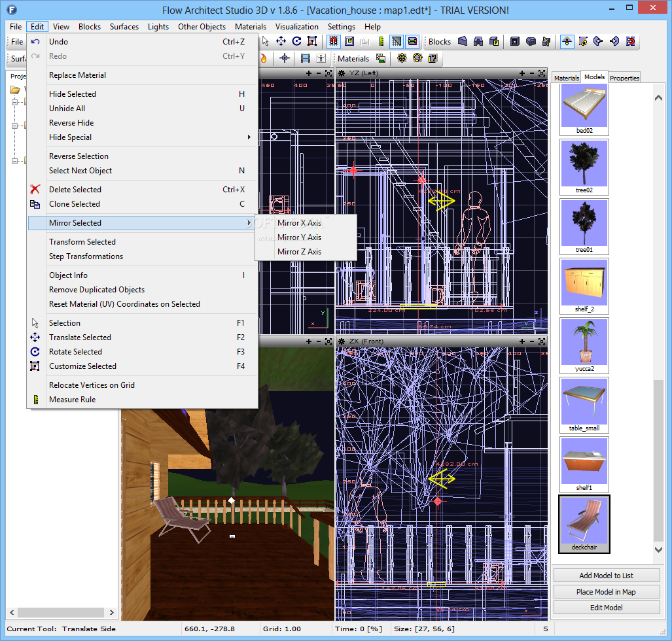
Task: Click the Customize Selected toolbar icon
Action: click(x=312, y=41)
